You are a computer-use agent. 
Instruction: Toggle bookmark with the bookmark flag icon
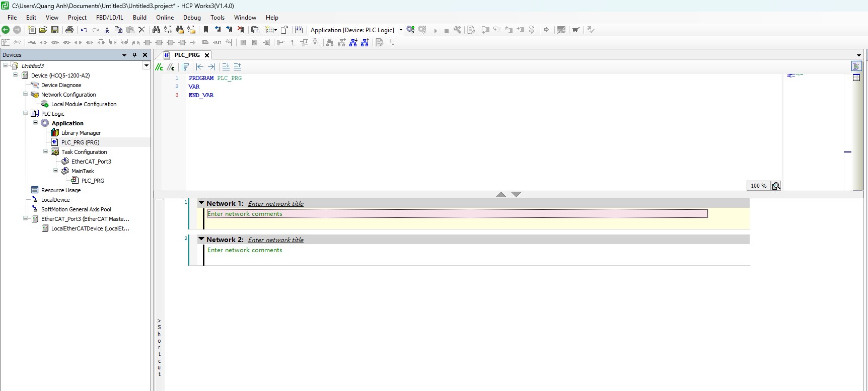[x=206, y=30]
